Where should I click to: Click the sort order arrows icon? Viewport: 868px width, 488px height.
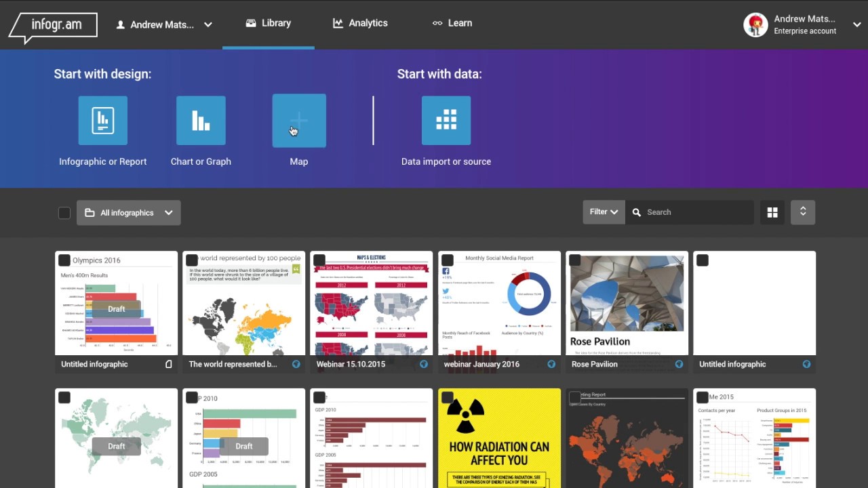coord(803,212)
